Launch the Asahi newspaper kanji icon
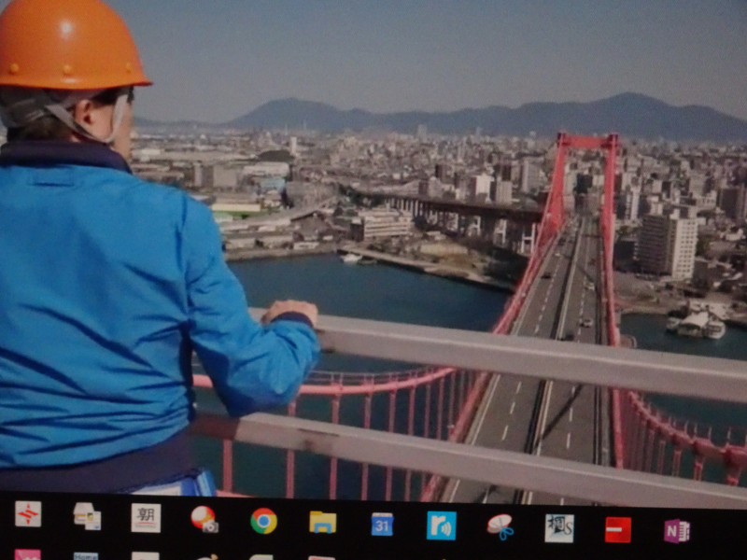 146,518
